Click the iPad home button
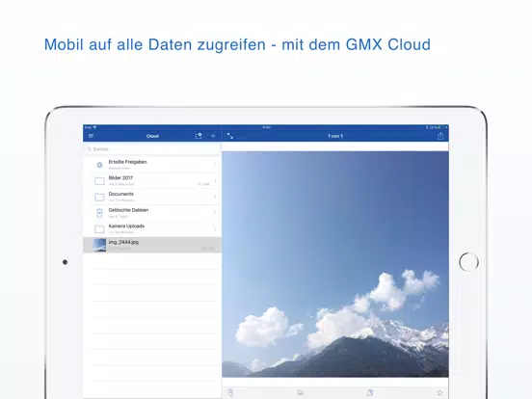The width and height of the screenshot is (532, 399). 468,262
